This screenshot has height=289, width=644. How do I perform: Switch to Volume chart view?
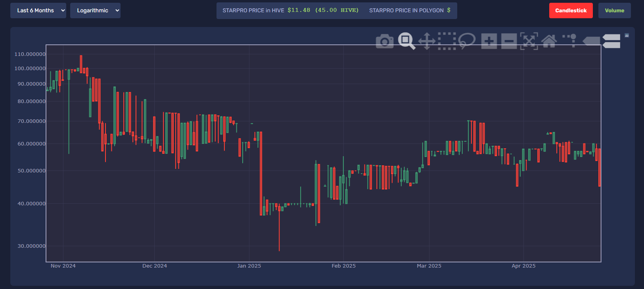pos(615,11)
